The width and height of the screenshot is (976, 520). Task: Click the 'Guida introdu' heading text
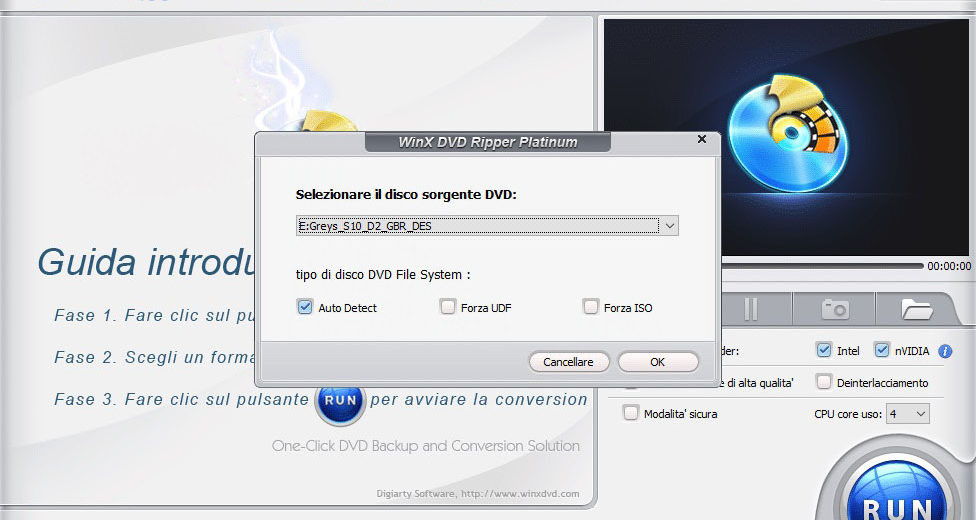[147, 262]
